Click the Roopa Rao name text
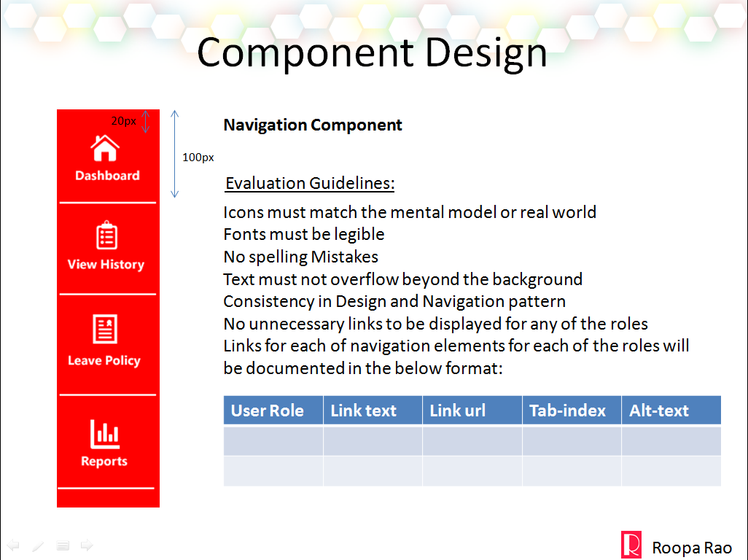Viewport: 748px width, 560px height. click(x=692, y=548)
